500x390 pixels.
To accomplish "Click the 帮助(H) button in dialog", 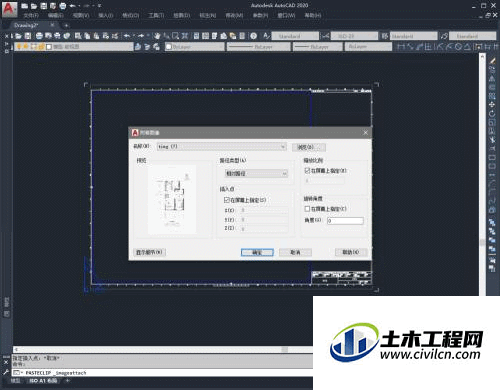I will coord(351,252).
